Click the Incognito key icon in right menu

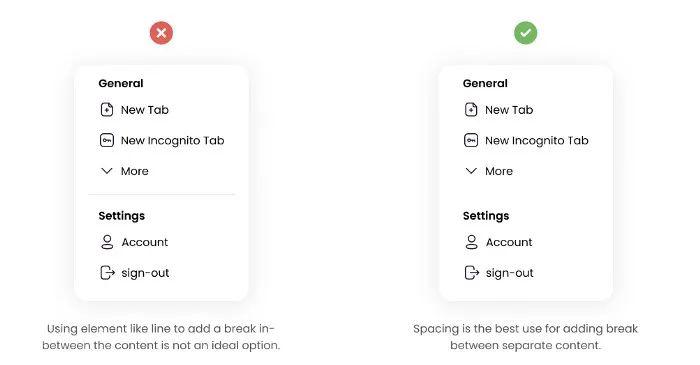(471, 141)
